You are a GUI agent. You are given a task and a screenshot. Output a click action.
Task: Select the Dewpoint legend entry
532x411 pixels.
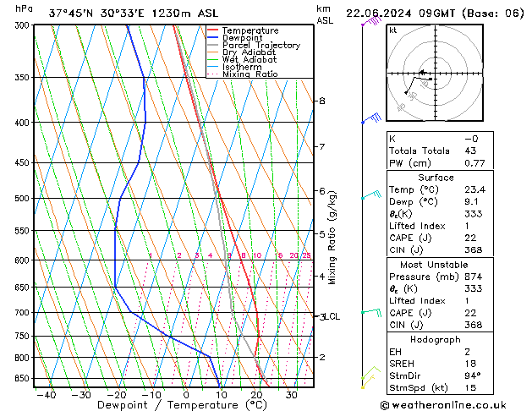[x=246, y=38]
